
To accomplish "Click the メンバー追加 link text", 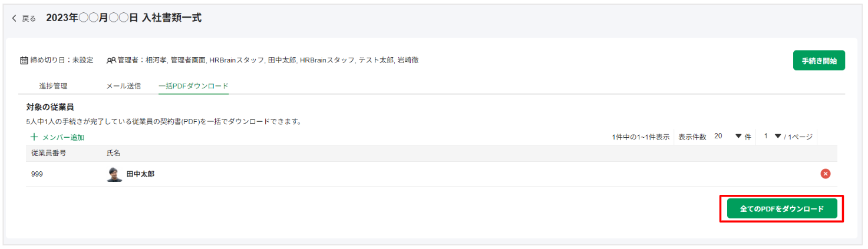I will pos(63,137).
